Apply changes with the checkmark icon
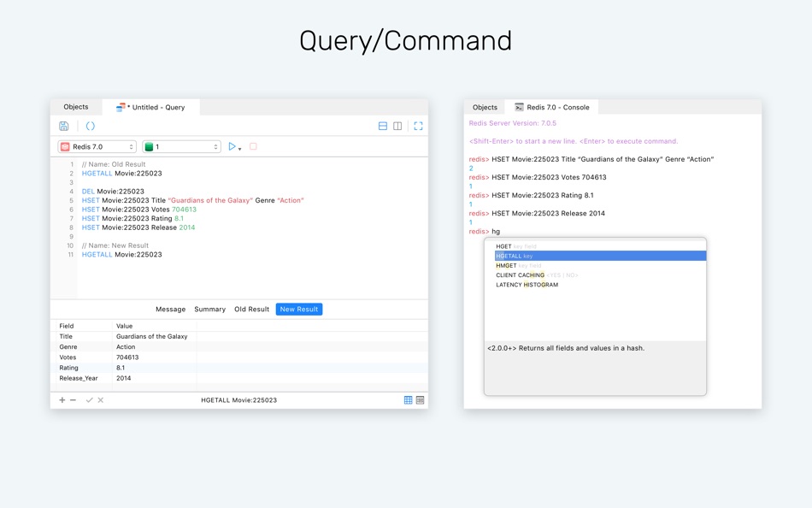The width and height of the screenshot is (812, 508). click(x=89, y=400)
